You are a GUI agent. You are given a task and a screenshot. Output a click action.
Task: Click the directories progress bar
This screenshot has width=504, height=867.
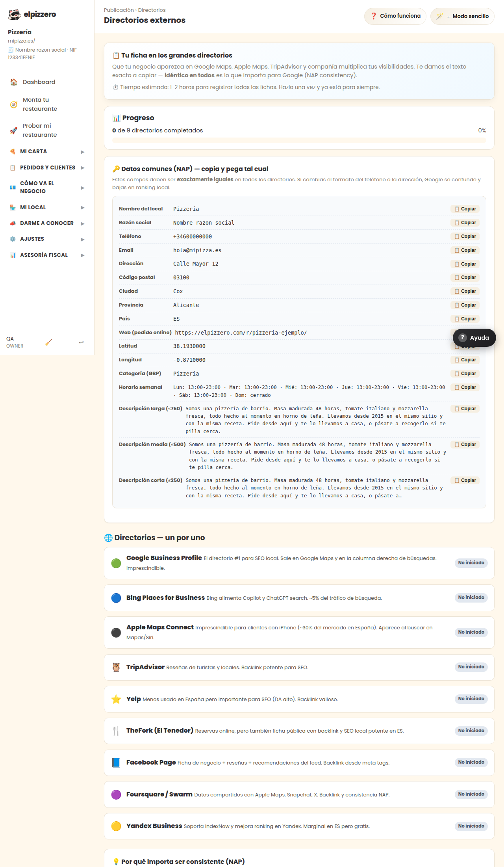(x=299, y=140)
